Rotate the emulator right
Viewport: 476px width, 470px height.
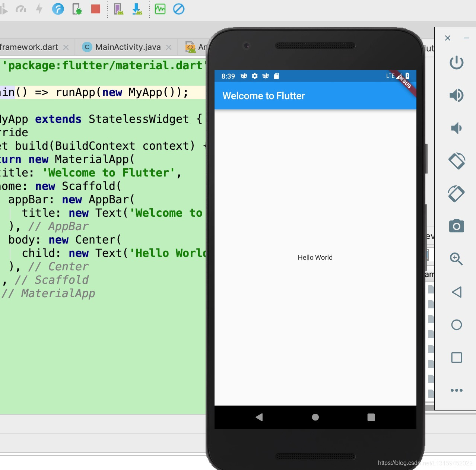click(x=457, y=194)
